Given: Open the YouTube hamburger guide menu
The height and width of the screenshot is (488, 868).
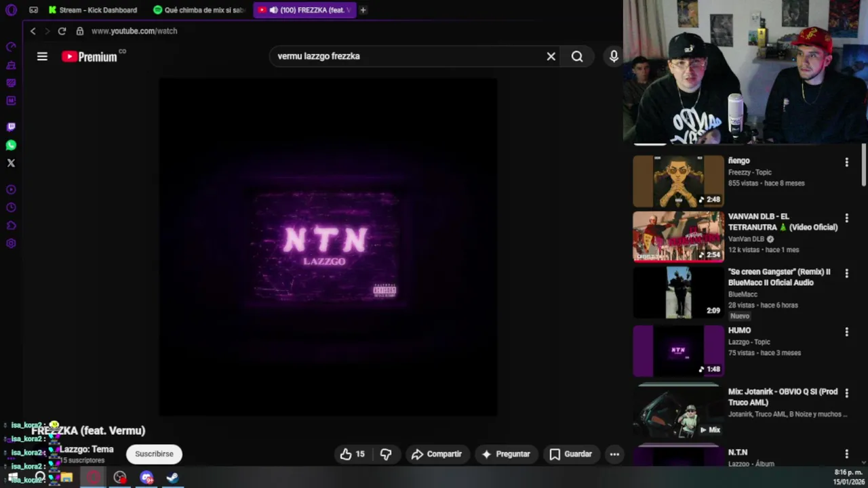Looking at the screenshot, I should coord(42,56).
